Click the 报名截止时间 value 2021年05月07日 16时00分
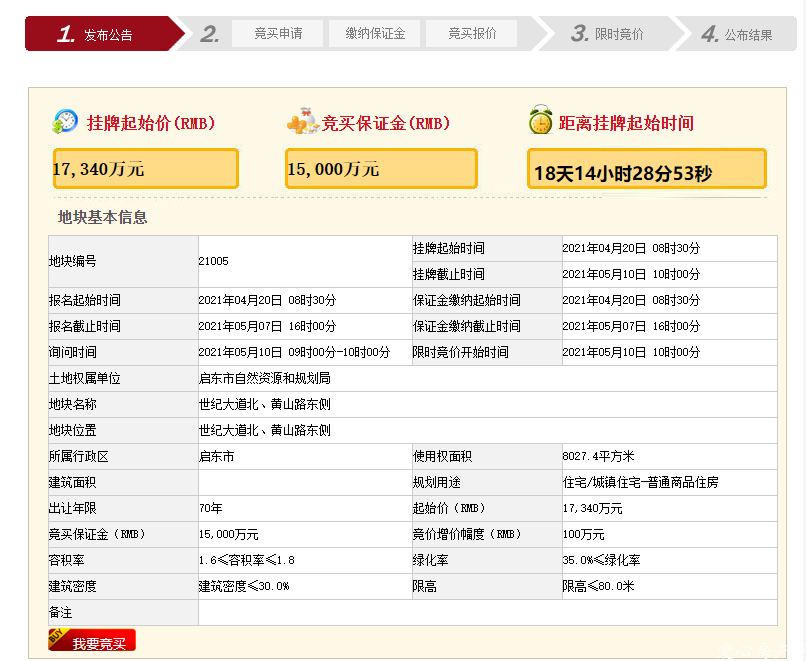Viewport: 806px width, 661px height. point(267,326)
